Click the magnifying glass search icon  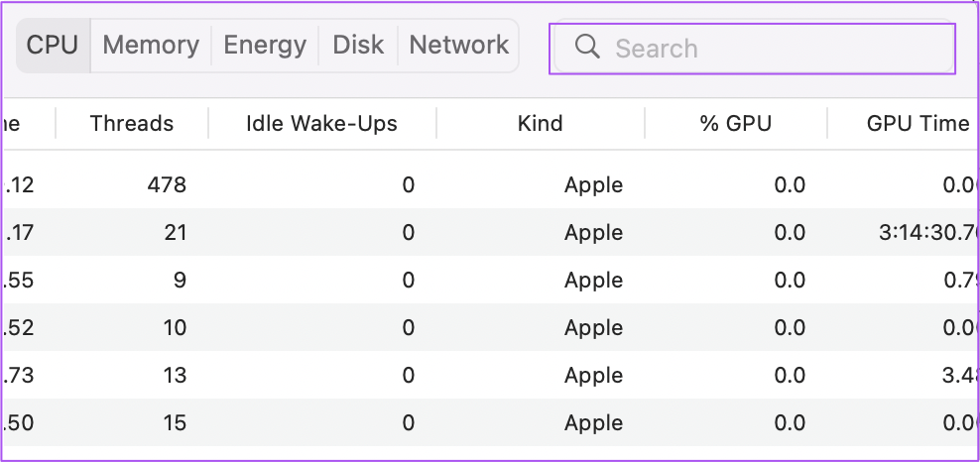coord(587,48)
